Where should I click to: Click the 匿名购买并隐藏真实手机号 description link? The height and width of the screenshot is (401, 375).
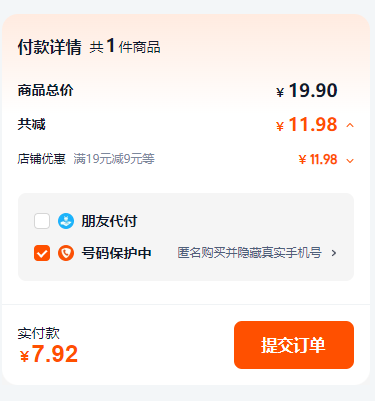pos(249,253)
